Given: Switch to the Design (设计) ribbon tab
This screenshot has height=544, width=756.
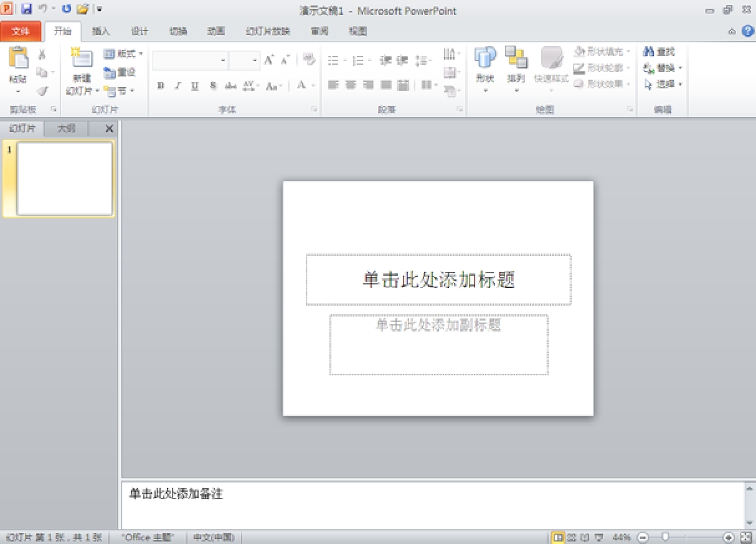Looking at the screenshot, I should point(139,31).
